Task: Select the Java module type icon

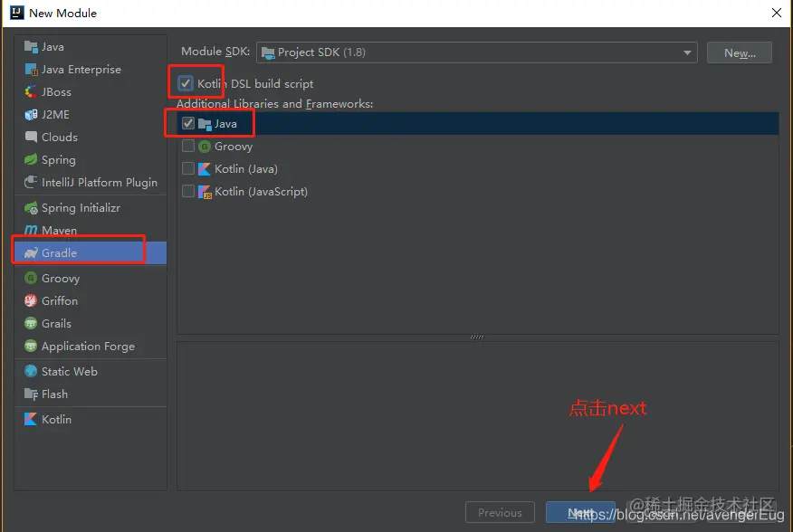Action: pyautogui.click(x=31, y=47)
